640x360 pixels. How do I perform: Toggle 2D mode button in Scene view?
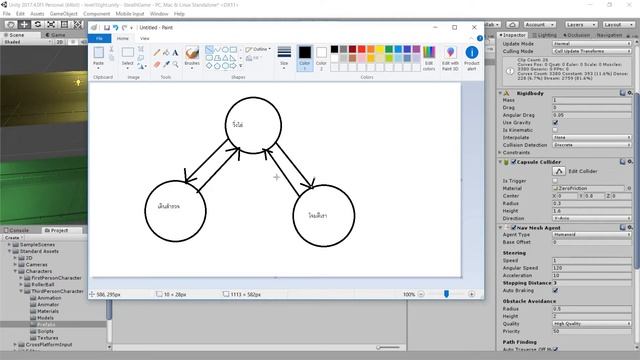point(60,42)
